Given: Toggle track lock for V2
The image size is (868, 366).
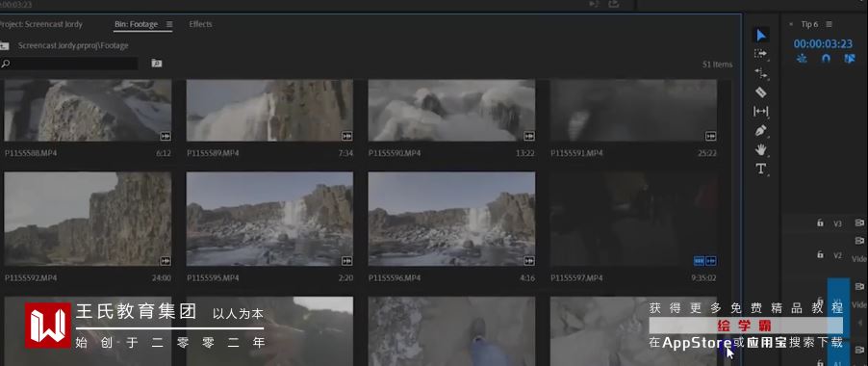Looking at the screenshot, I should point(821,254).
